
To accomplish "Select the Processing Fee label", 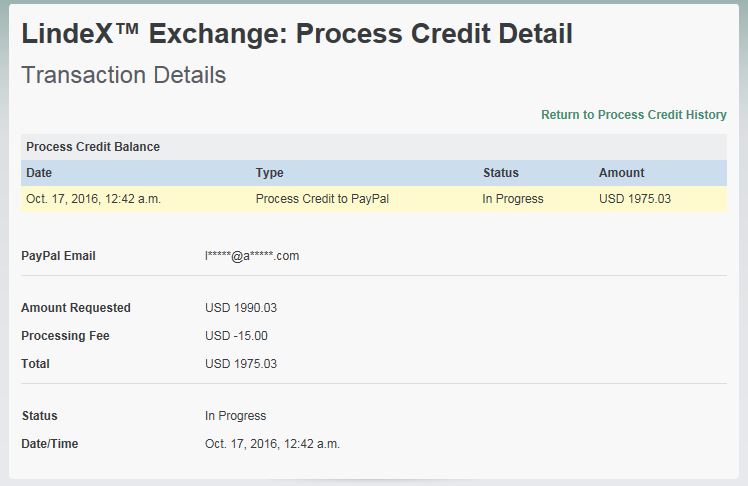I will pos(65,336).
